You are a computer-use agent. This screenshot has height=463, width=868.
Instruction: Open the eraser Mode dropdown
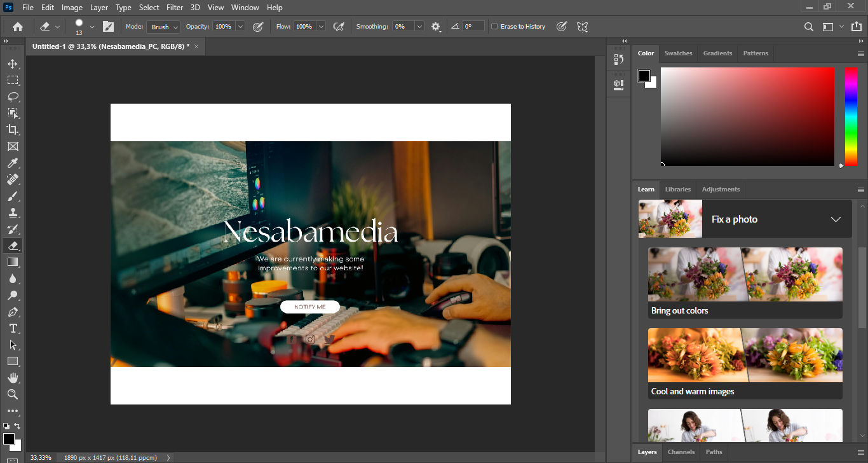164,27
